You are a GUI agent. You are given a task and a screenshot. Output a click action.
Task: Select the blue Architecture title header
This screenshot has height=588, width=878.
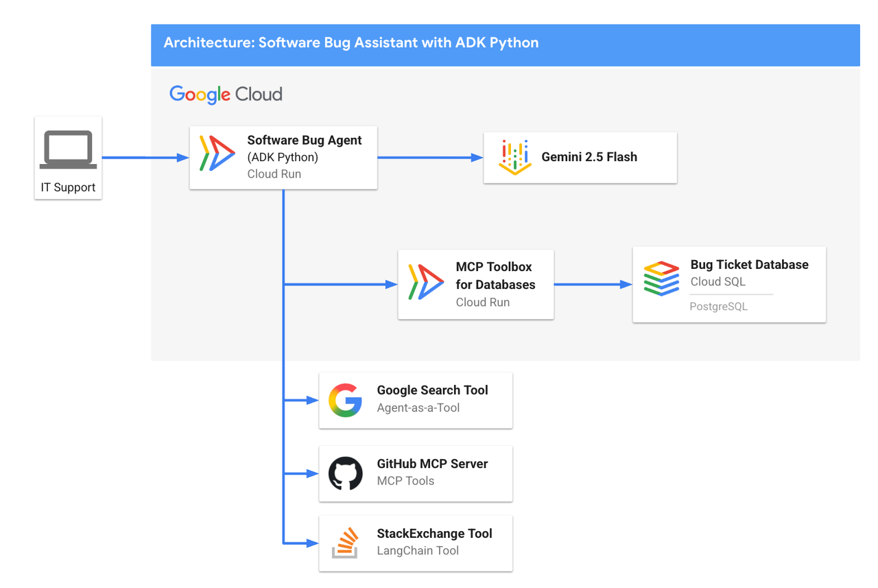[505, 43]
